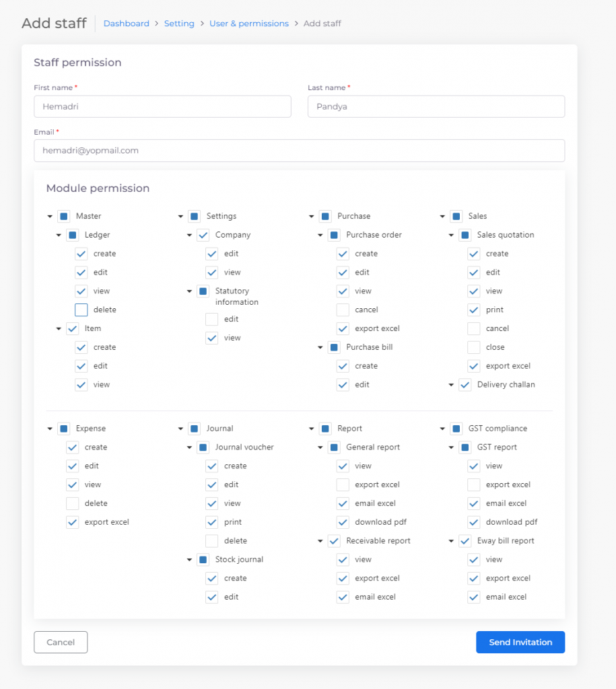Screen dimensions: 616x689
Task: Click the Send Invitation button
Action: point(520,642)
